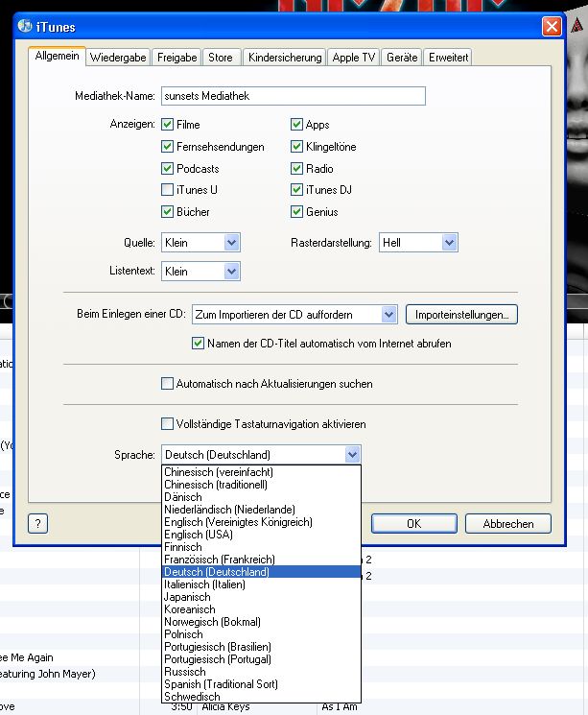This screenshot has height=715, width=588.
Task: Close the iTunes preferences dialog
Action: point(552,27)
